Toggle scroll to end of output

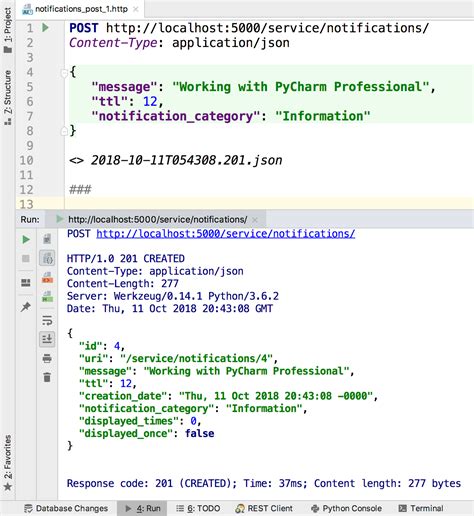tap(47, 339)
